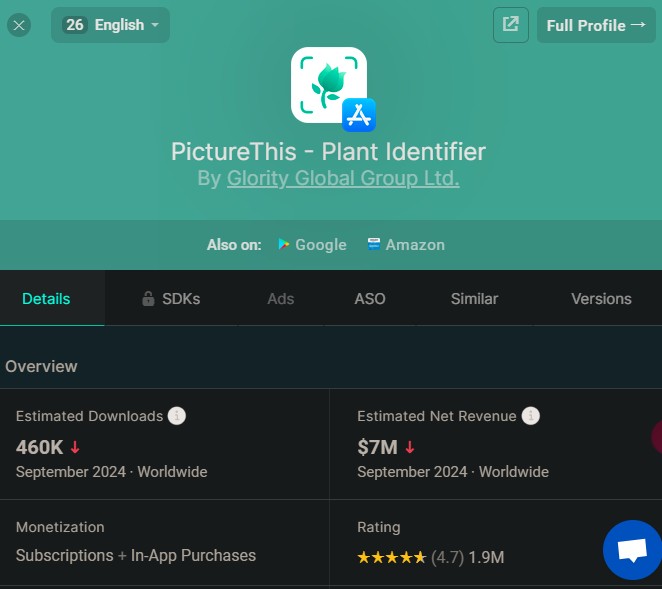Click the App Store badge icon

pyautogui.click(x=358, y=115)
